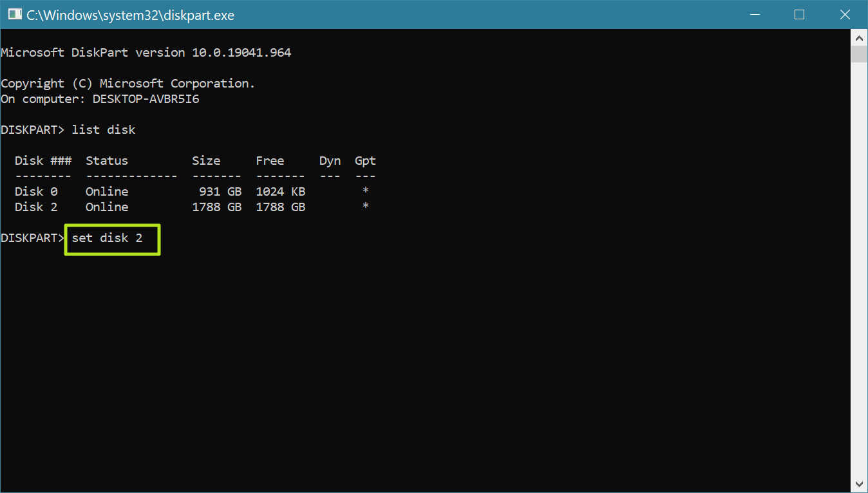868x493 pixels.
Task: Click the diskpart window icon in title bar
Action: [x=14, y=14]
